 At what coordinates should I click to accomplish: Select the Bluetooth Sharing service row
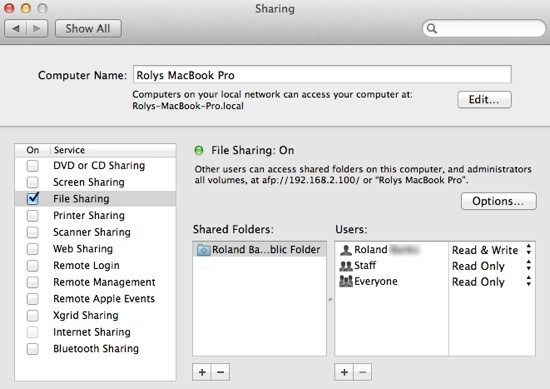click(95, 349)
